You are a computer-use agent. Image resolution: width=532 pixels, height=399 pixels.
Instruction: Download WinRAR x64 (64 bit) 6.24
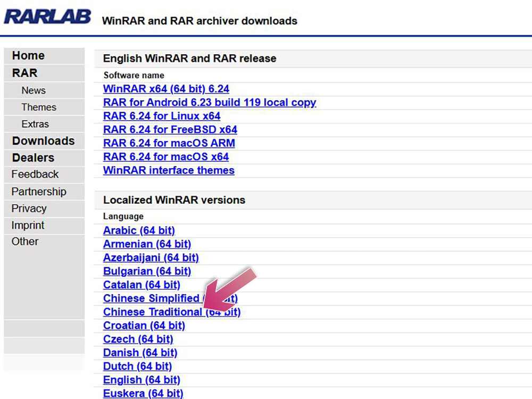[166, 89]
